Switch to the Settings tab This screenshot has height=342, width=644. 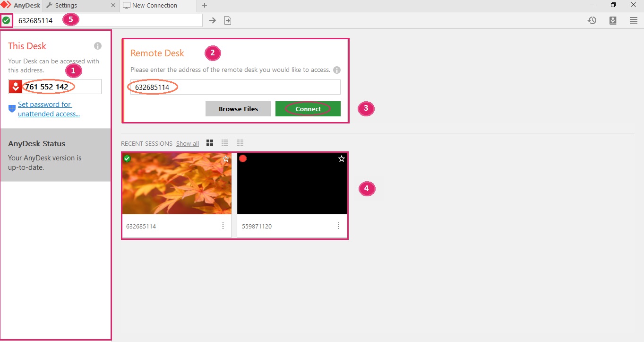pos(66,6)
